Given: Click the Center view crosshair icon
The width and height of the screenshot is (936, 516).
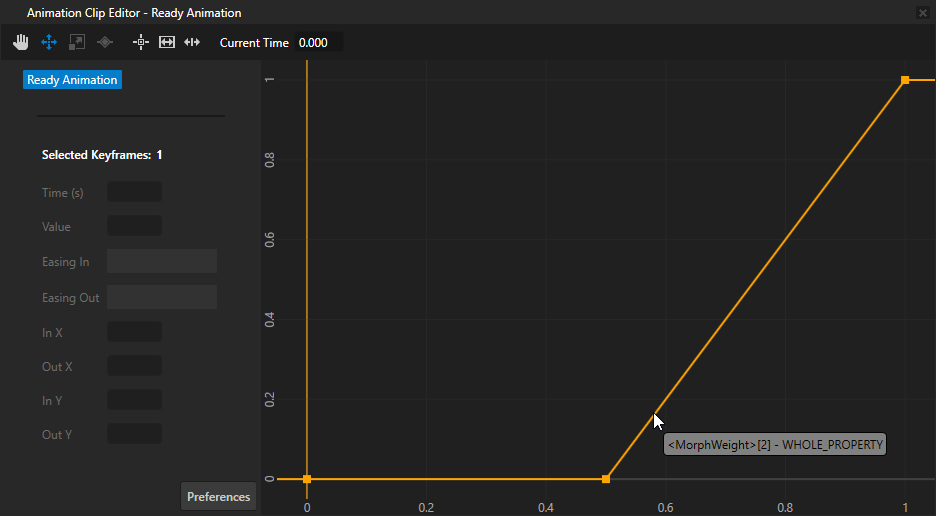Looking at the screenshot, I should [141, 42].
